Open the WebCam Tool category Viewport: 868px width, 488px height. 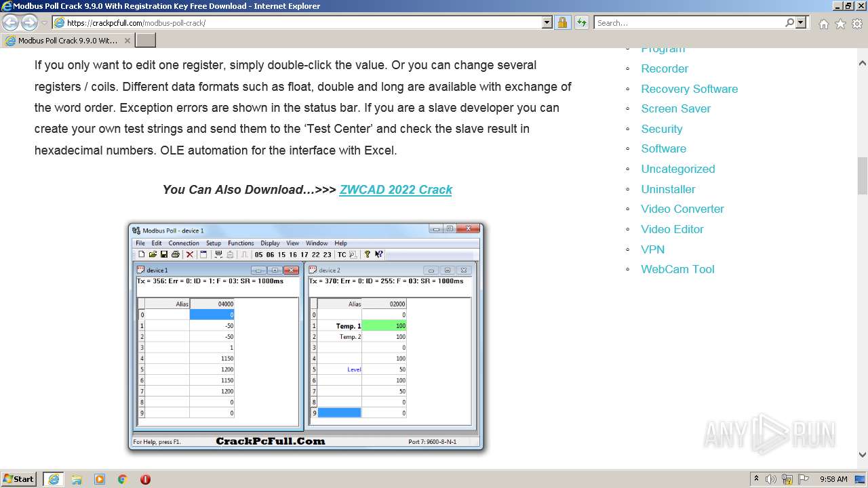pos(678,269)
